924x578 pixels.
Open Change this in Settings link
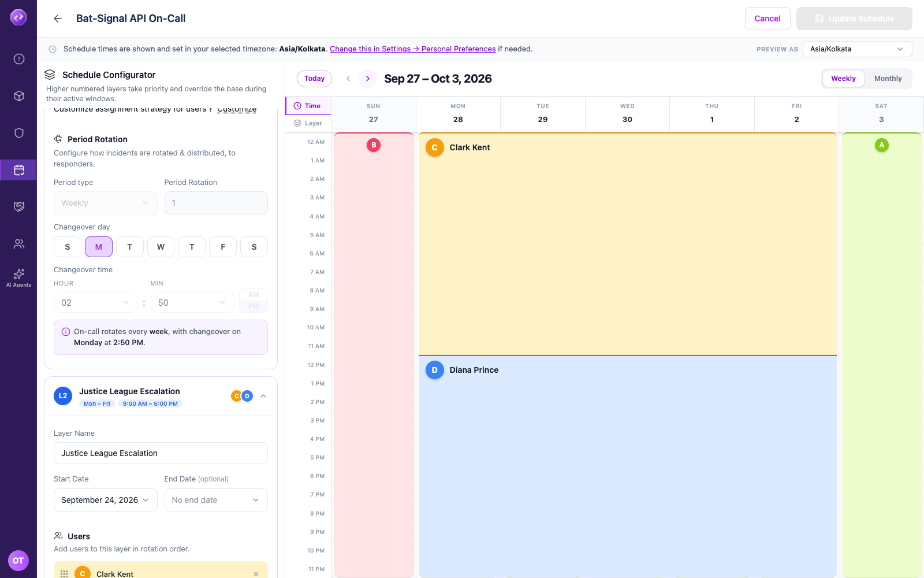[413, 49]
